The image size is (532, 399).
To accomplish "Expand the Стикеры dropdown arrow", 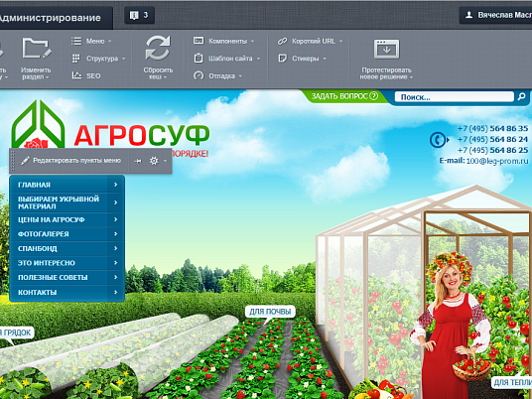I will [x=325, y=59].
